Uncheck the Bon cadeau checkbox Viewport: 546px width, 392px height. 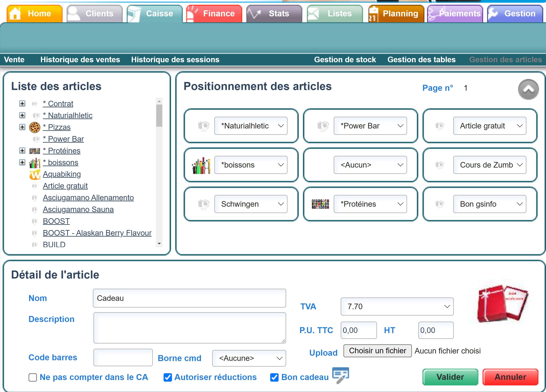click(x=274, y=377)
